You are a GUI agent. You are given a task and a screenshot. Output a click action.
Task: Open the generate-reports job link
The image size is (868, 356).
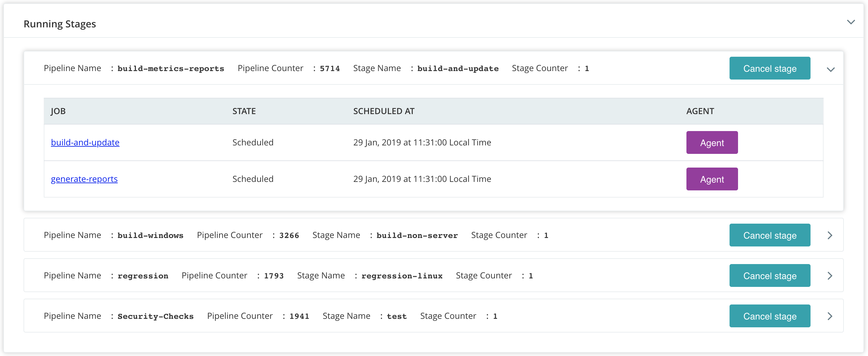click(84, 179)
